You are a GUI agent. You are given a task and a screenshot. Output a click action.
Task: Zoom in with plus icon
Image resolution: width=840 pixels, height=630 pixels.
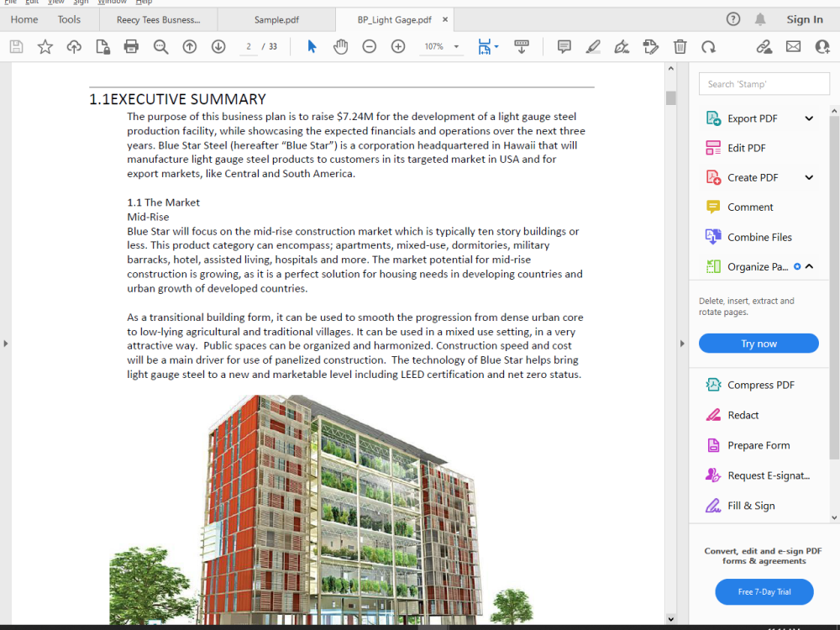[398, 46]
